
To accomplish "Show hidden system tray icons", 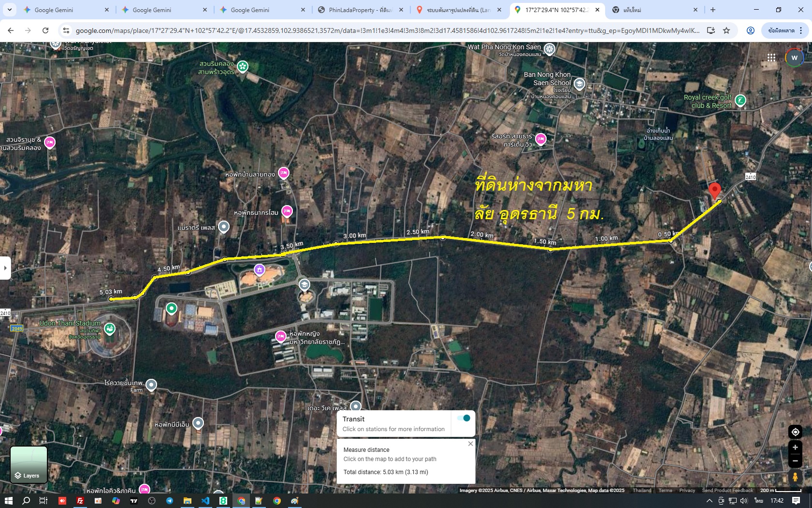I will (709, 501).
